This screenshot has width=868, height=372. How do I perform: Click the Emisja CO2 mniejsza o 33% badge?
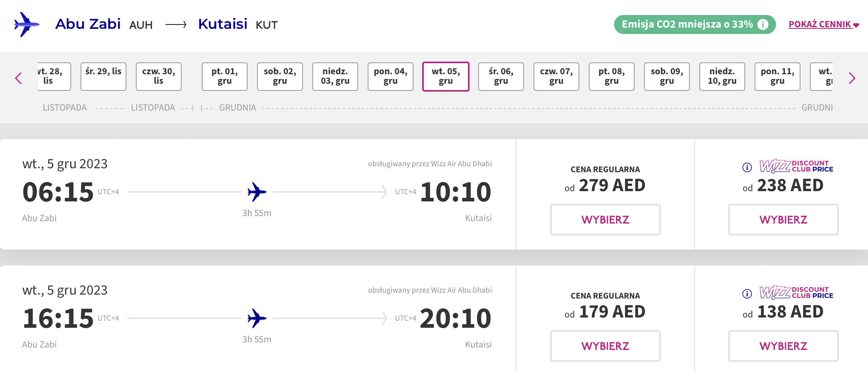(x=695, y=24)
